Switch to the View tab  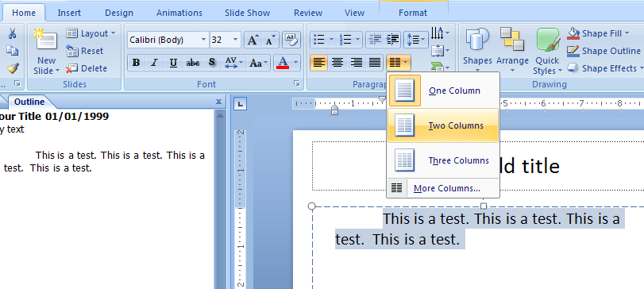point(354,13)
